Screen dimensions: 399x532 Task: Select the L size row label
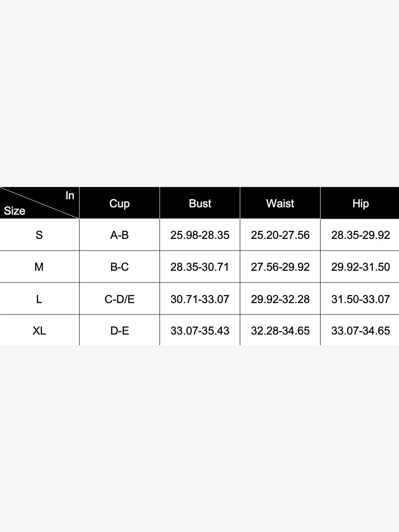[39, 299]
